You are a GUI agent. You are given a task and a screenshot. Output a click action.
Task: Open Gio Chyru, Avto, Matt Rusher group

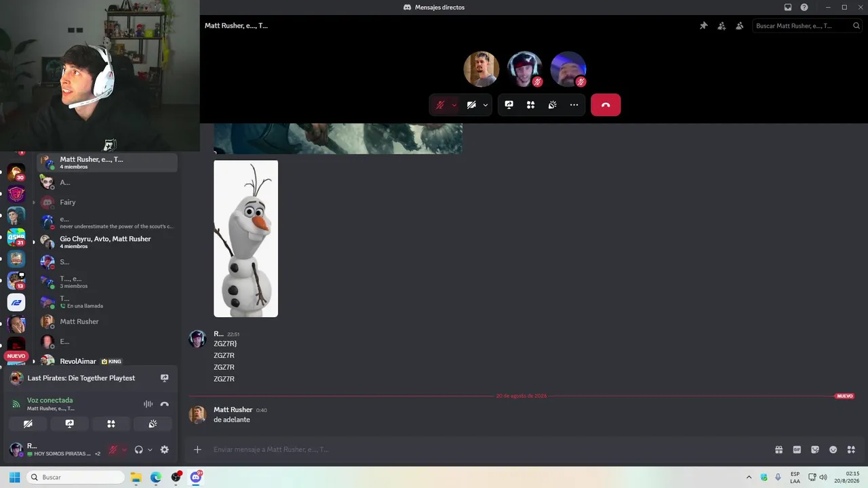pyautogui.click(x=107, y=242)
